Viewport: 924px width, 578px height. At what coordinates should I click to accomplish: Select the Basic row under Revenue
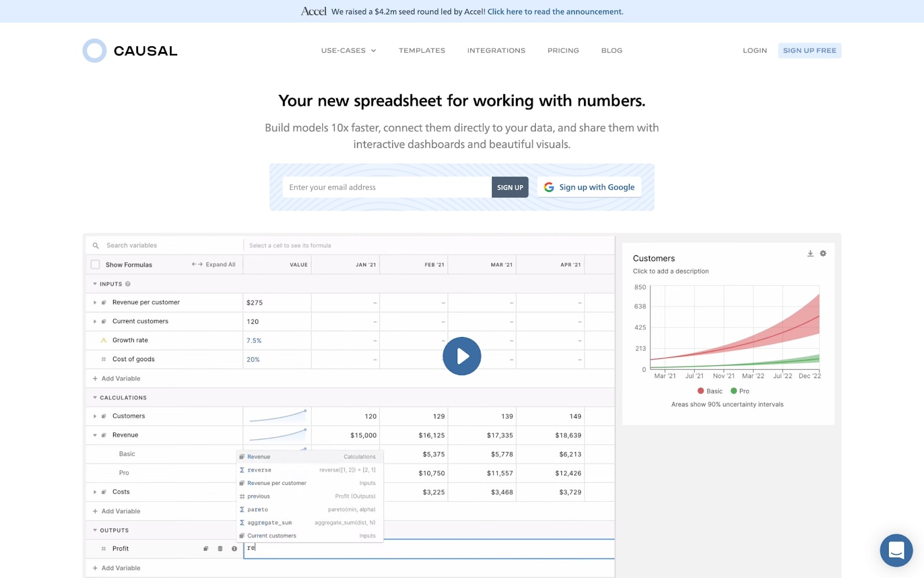(x=164, y=454)
